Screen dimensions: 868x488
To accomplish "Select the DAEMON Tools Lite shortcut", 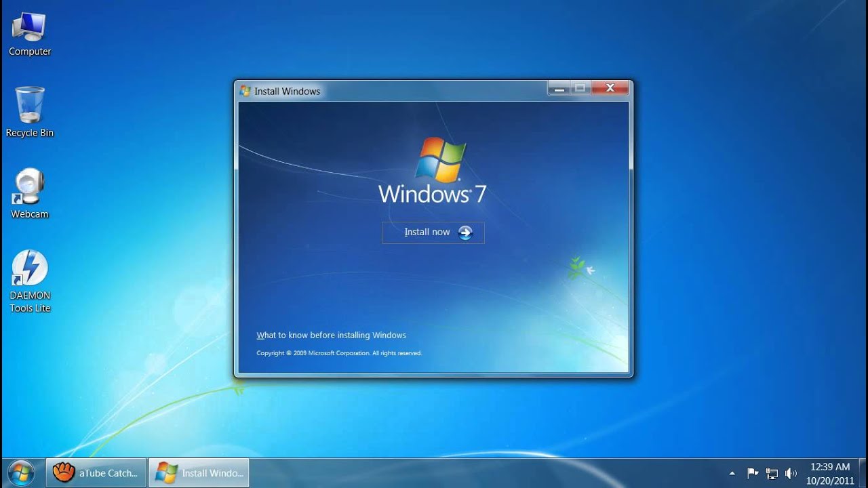I will tap(30, 281).
